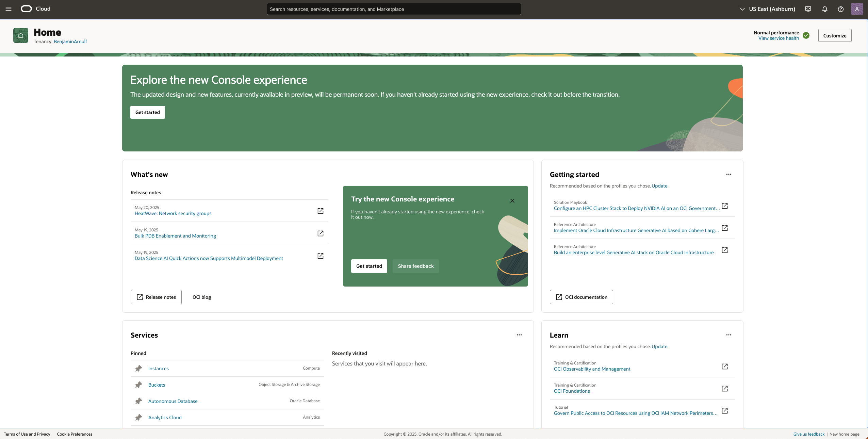This screenshot has width=868, height=439.
Task: Open external link icon for Data Science AI note
Action: (321, 256)
